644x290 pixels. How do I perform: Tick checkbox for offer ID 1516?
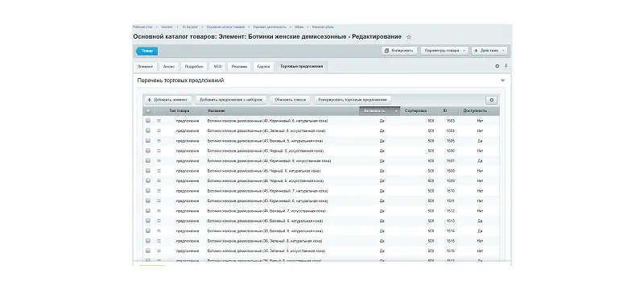point(148,251)
